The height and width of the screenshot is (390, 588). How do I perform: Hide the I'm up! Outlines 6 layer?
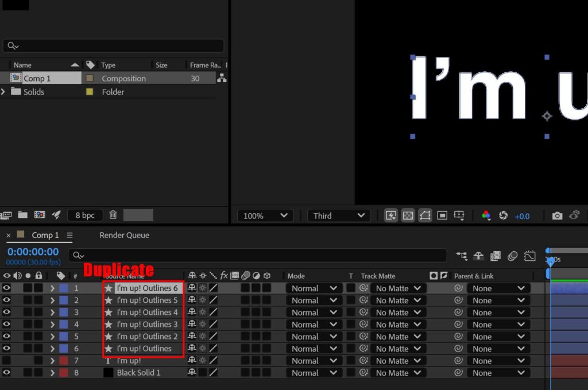click(x=6, y=288)
